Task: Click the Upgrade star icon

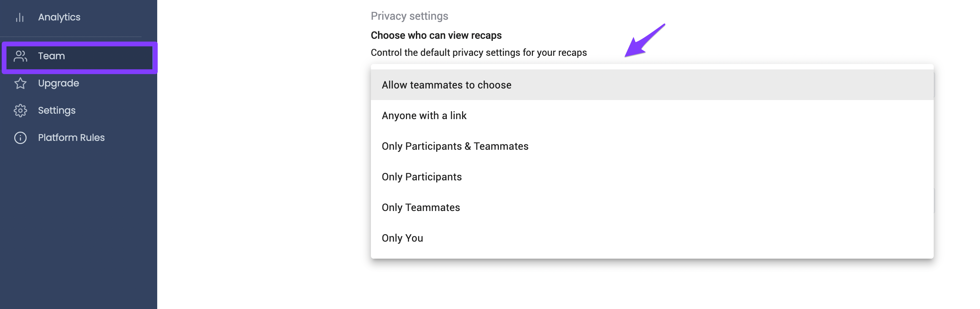Action: pyautogui.click(x=20, y=83)
